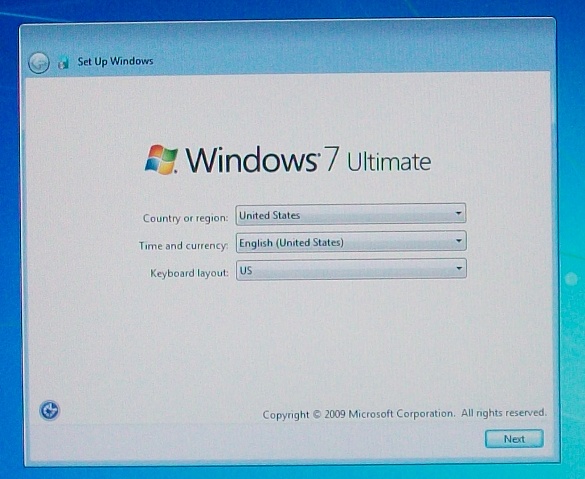
Task: Click the round back arrow button
Action: click(39, 62)
